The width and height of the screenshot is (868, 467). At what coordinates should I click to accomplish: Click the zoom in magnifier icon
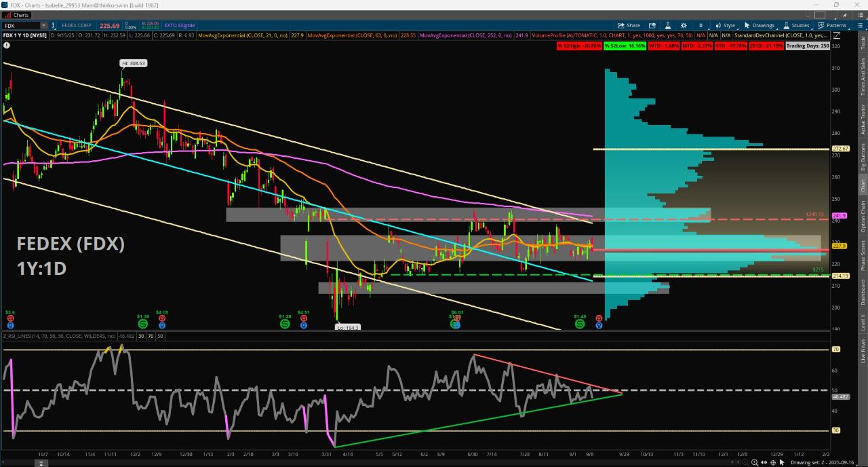click(754, 462)
